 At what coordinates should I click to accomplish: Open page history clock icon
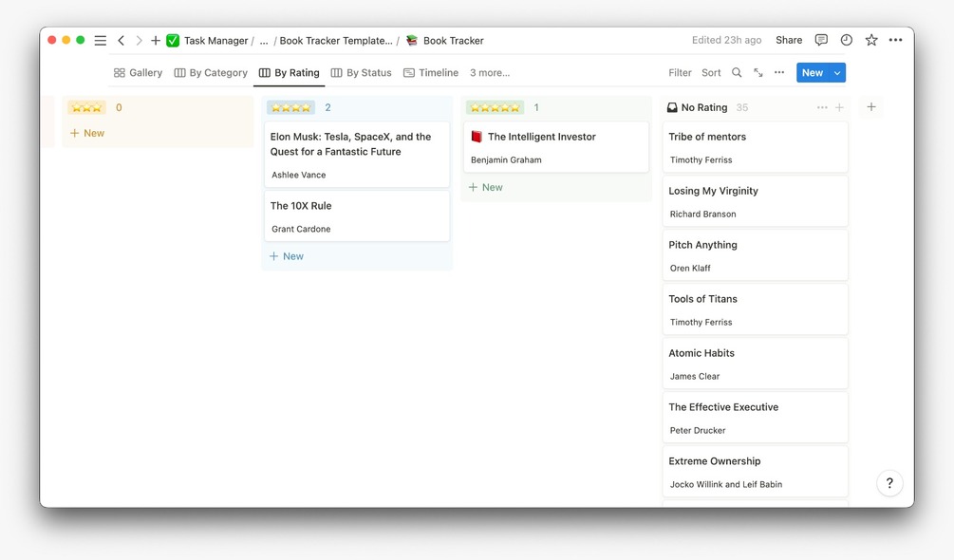click(847, 40)
